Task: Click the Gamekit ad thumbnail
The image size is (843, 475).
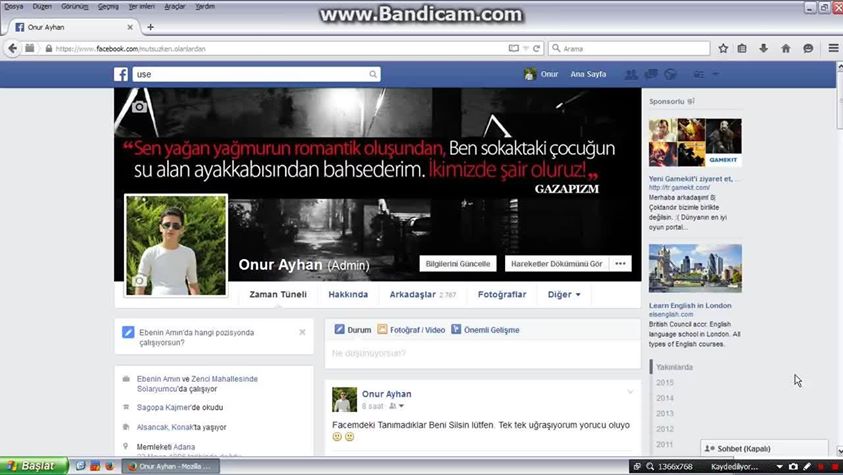Action: tap(695, 142)
